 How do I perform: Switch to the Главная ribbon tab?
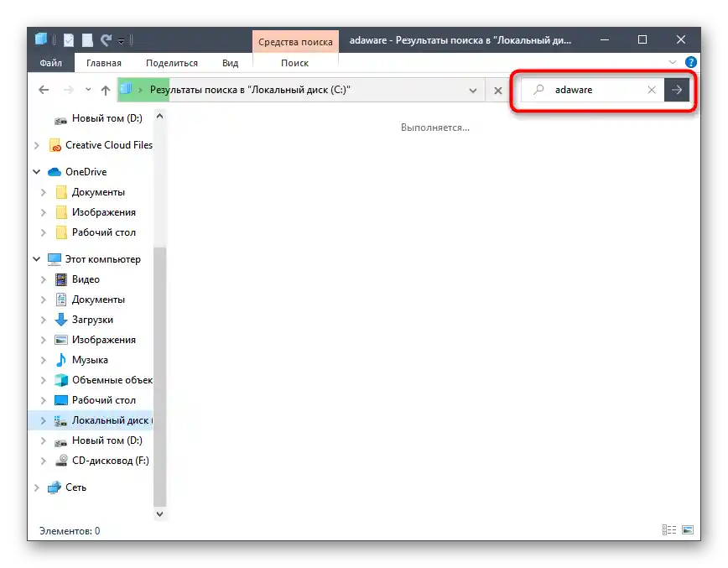coord(103,63)
